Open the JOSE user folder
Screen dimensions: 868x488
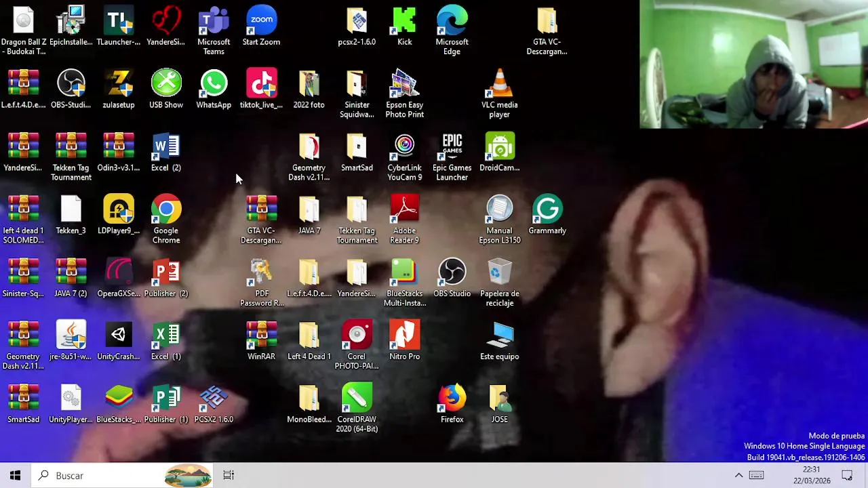499,404
